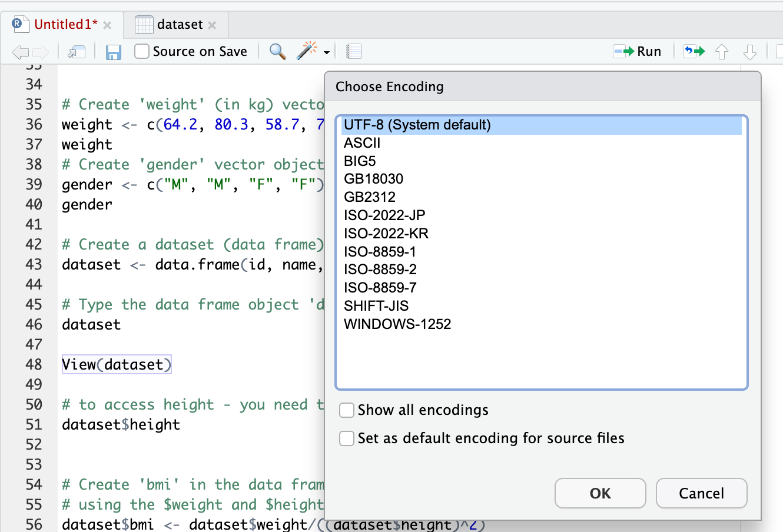Click the blue save floppy disk icon
Screen dimensions: 783x532
pyautogui.click(x=113, y=52)
